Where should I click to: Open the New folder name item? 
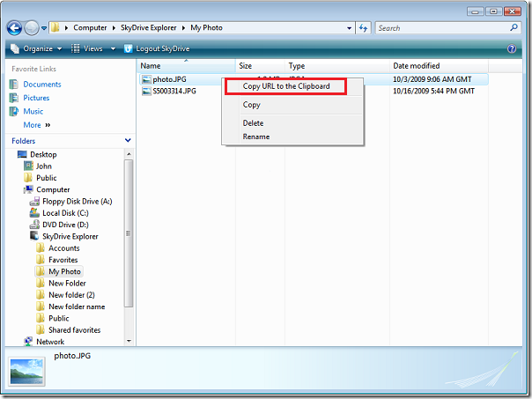tap(77, 307)
